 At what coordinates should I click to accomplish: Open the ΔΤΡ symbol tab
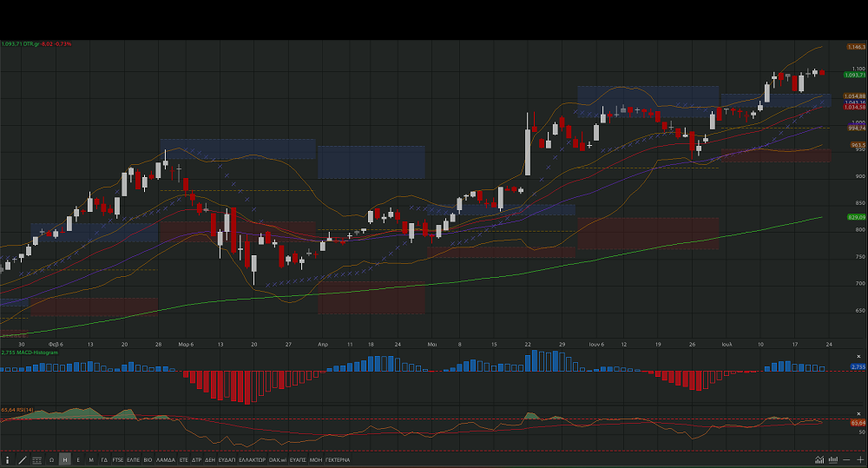(196, 459)
